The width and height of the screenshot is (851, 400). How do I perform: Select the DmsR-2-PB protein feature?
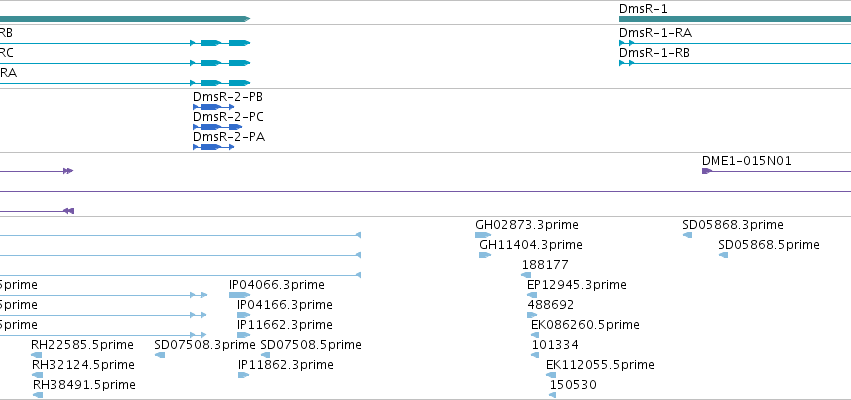[x=213, y=107]
